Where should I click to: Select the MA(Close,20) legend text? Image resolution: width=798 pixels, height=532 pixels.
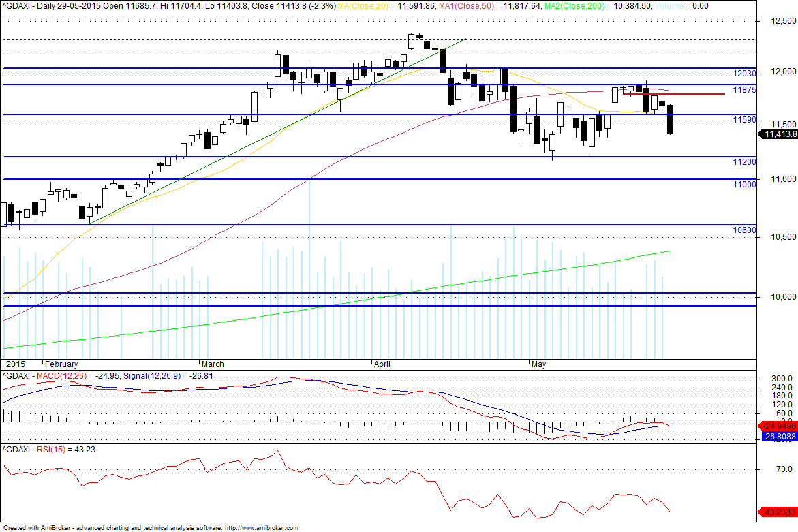point(363,6)
